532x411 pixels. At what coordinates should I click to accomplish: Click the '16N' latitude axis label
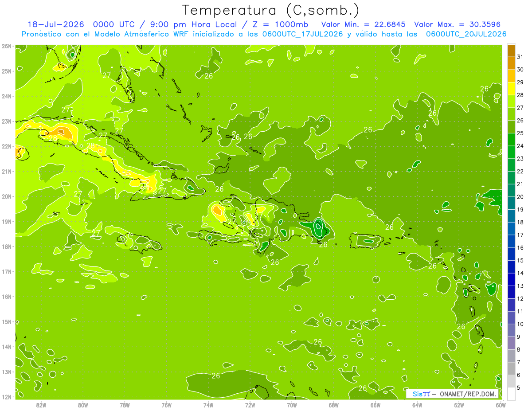6,297
